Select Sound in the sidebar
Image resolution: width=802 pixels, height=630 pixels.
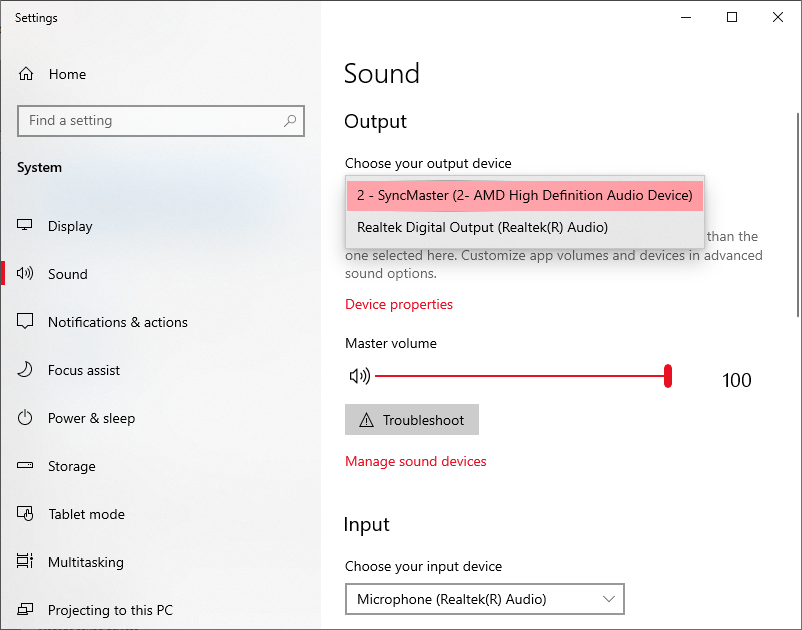tap(67, 274)
